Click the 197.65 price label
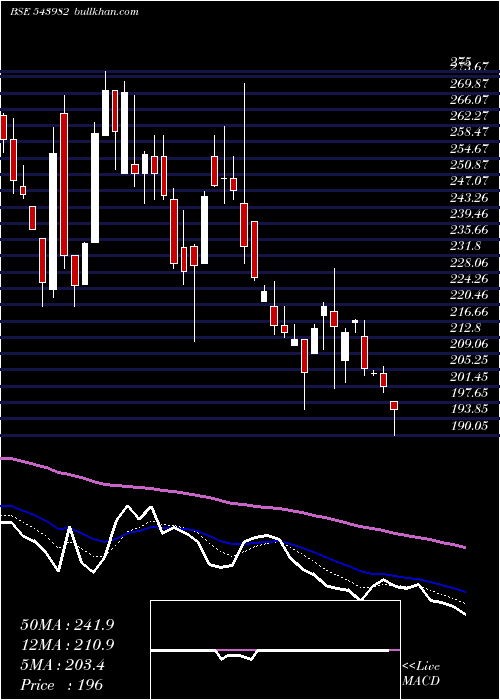This screenshot has width=500, height=700. point(470,393)
